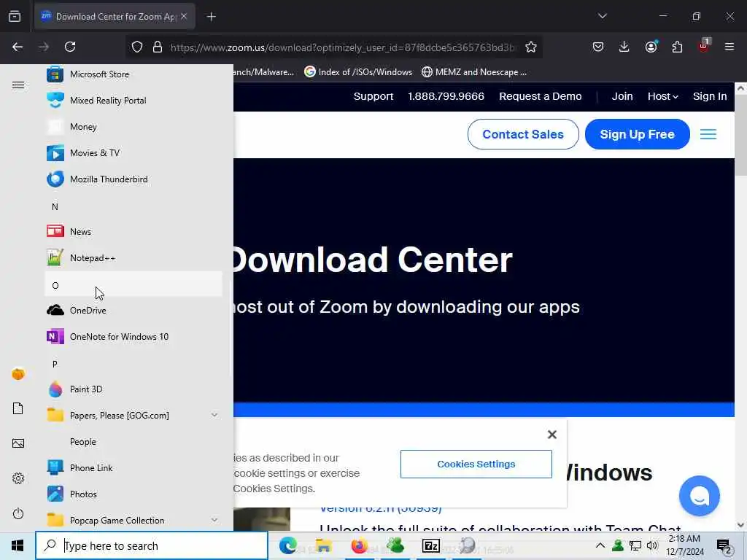Open Index of /ISOs/Windows bookmark
The image size is (747, 560).
tap(358, 72)
